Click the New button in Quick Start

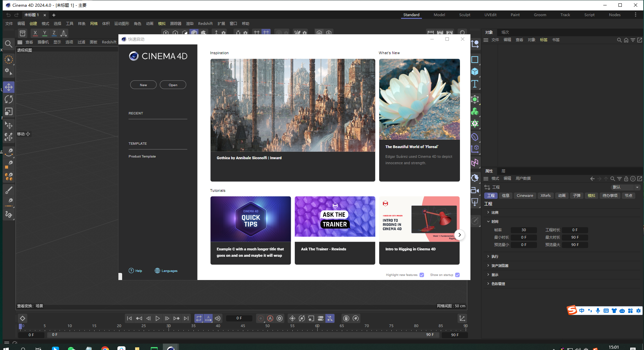143,85
